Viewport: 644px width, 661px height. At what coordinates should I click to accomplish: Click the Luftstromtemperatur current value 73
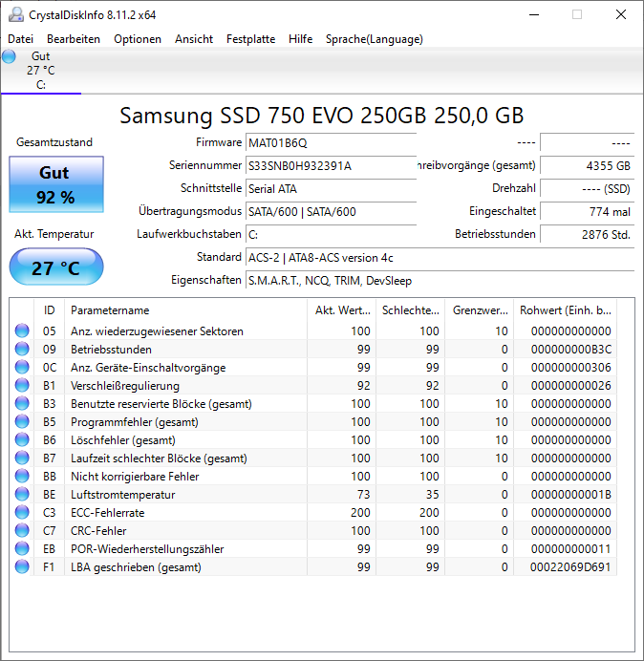(x=363, y=494)
